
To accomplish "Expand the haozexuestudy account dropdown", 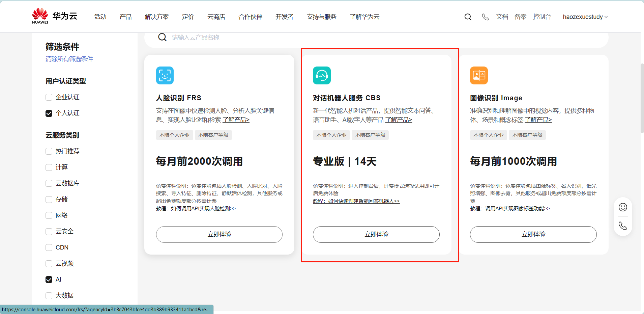I will coord(585,17).
